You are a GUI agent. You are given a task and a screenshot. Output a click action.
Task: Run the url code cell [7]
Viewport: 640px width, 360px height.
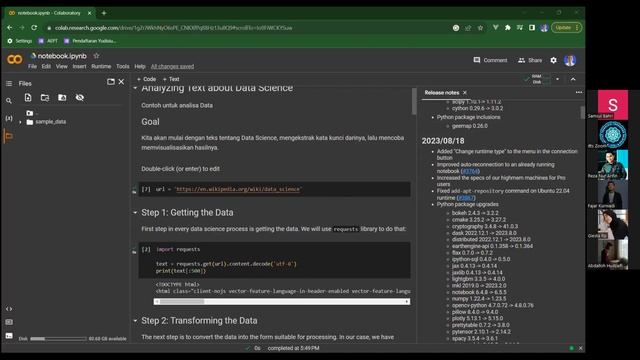[145, 189]
